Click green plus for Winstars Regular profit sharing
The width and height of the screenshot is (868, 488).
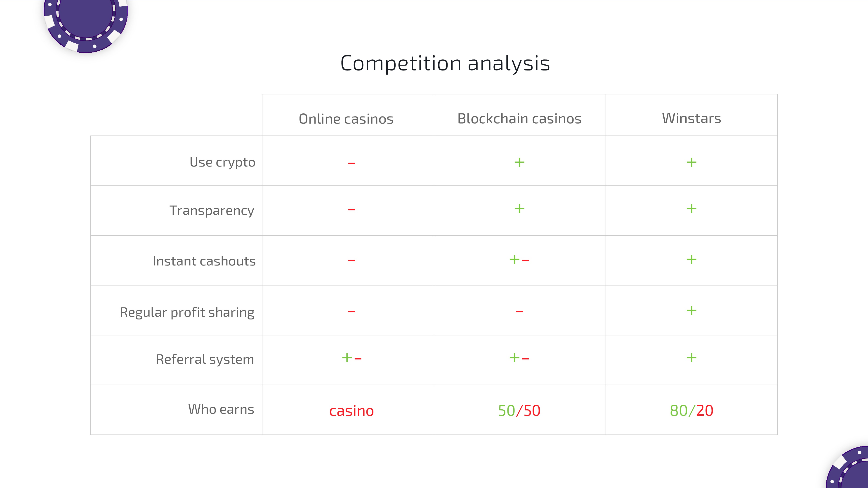691,310
